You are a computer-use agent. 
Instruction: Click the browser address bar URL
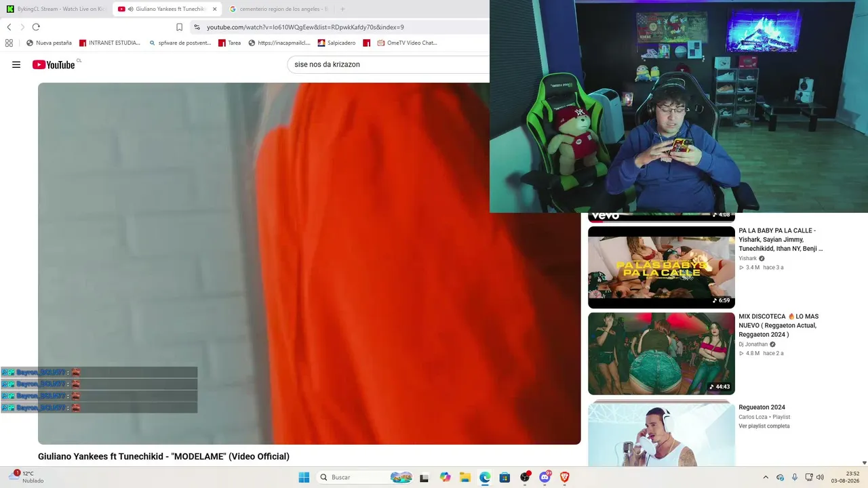click(305, 27)
